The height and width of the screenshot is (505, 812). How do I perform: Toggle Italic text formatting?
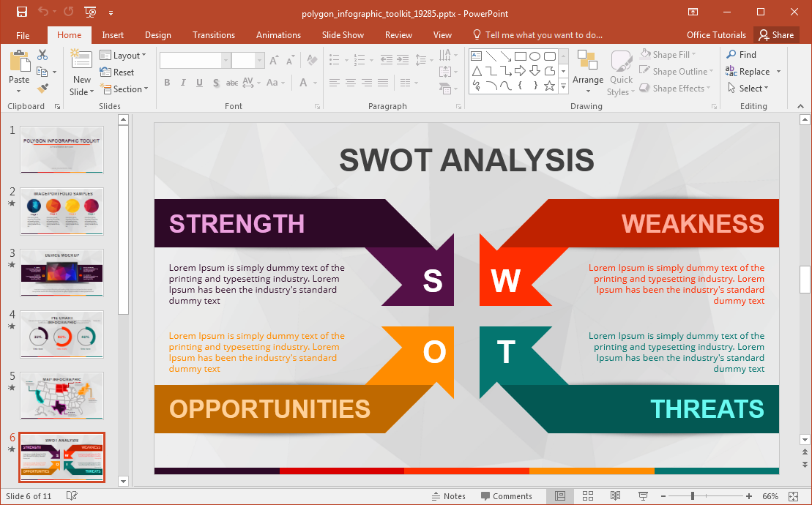pos(183,83)
